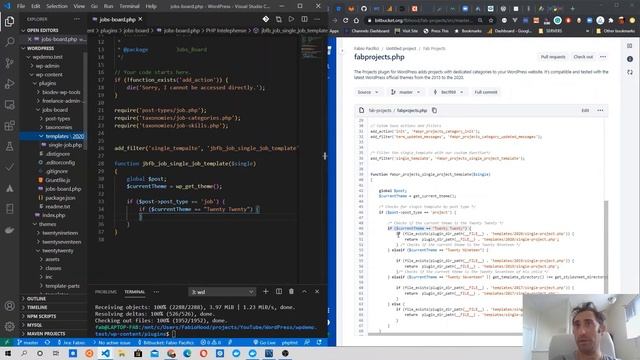Open the master branch dropdown in Bitbucket
Screen dimensions: 640x360
pyautogui.click(x=405, y=92)
